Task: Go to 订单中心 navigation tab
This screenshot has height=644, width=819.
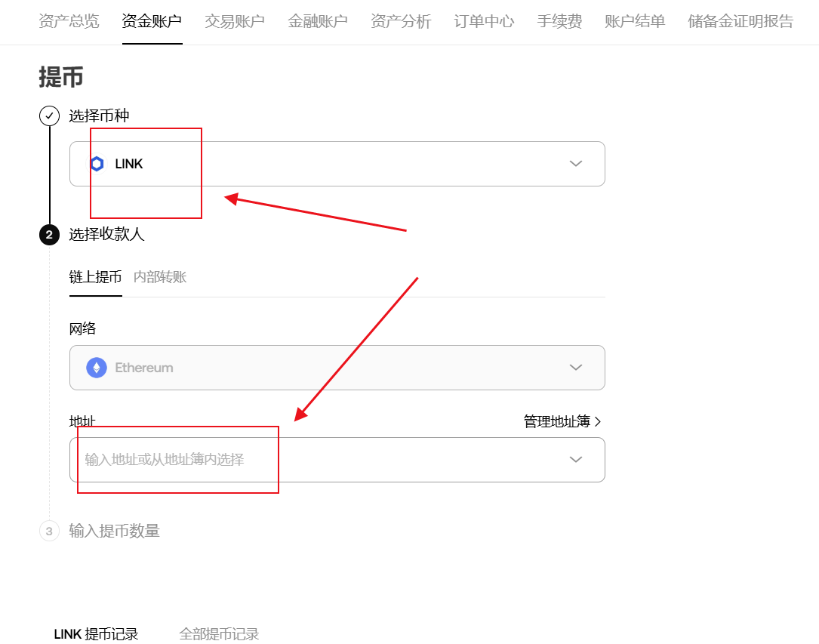Action: tap(484, 21)
